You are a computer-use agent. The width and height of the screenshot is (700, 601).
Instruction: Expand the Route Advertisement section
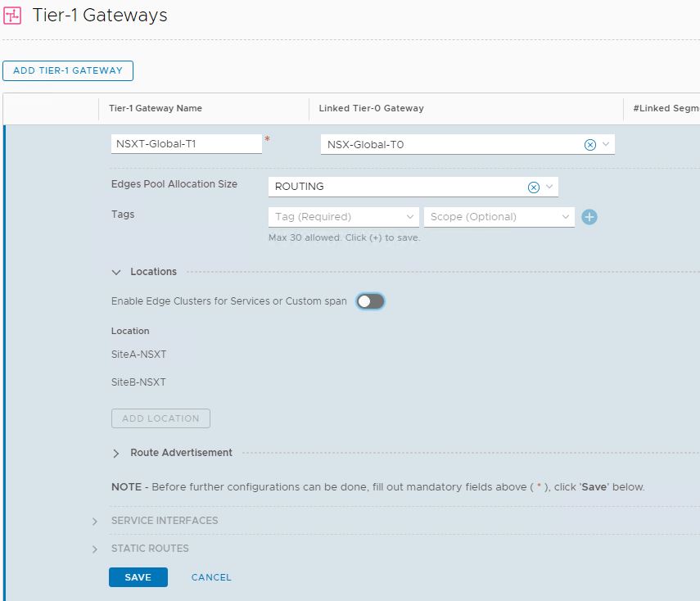(x=116, y=453)
